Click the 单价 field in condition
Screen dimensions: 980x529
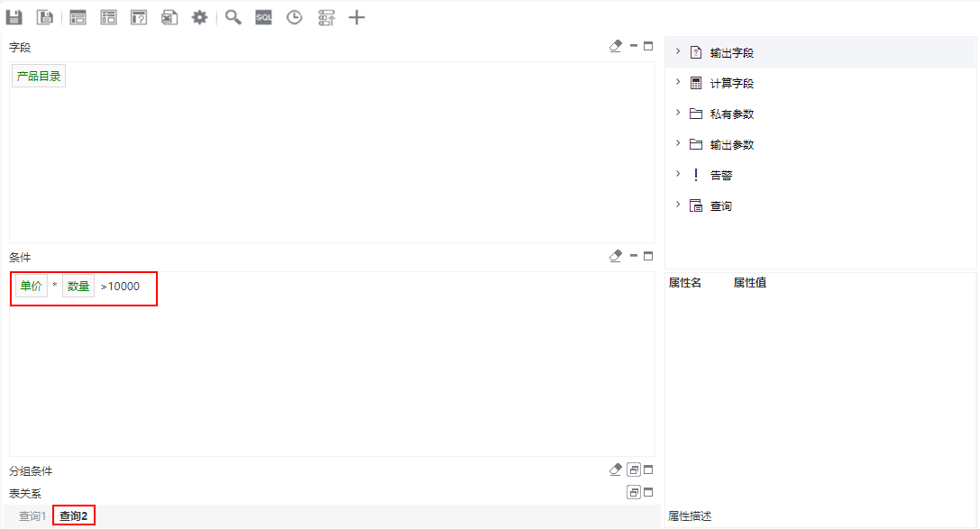(32, 286)
